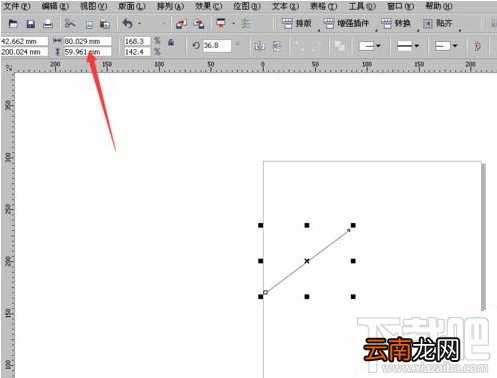The image size is (497, 378).
Task: Click the application launcher icon
Action: click(x=221, y=23)
